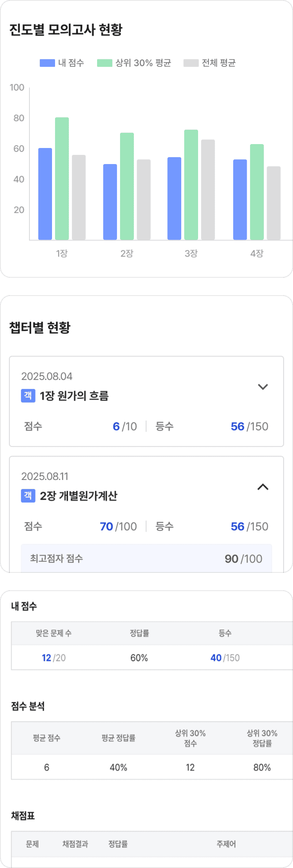
Task: Toggle the 내 점수 blue legend swatch
Action: (47, 63)
